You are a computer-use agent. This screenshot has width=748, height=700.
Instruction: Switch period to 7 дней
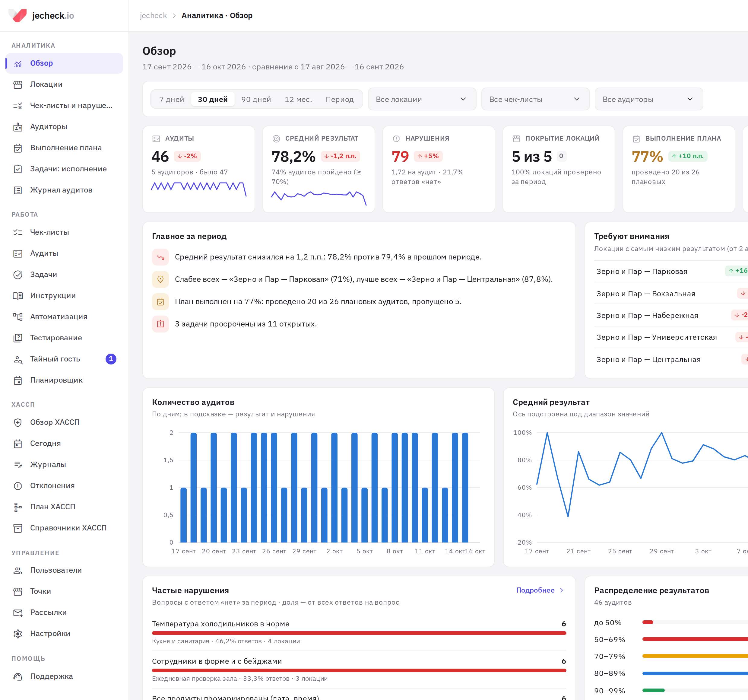[172, 99]
